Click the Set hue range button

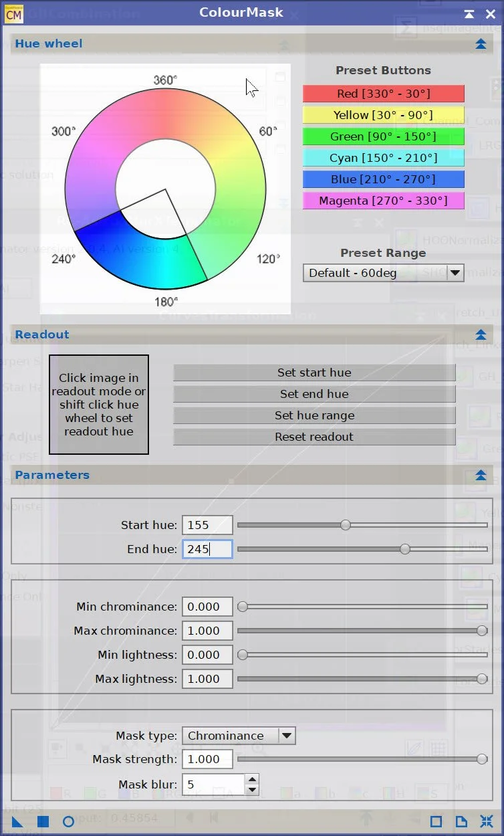tap(314, 415)
